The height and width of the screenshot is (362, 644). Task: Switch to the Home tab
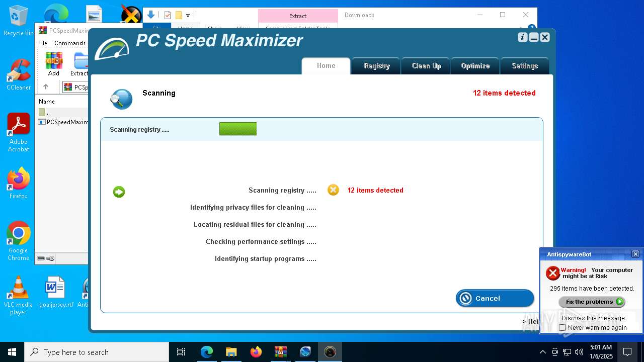326,66
